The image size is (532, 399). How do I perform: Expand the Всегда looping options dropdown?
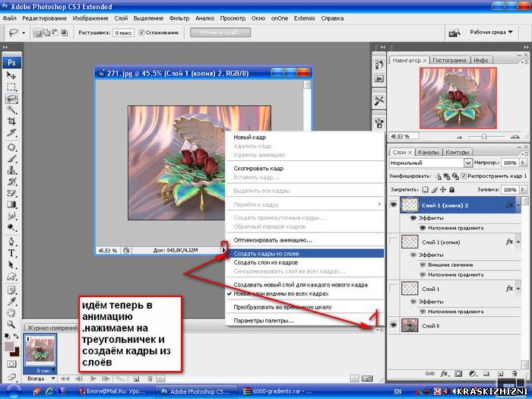tap(39, 378)
